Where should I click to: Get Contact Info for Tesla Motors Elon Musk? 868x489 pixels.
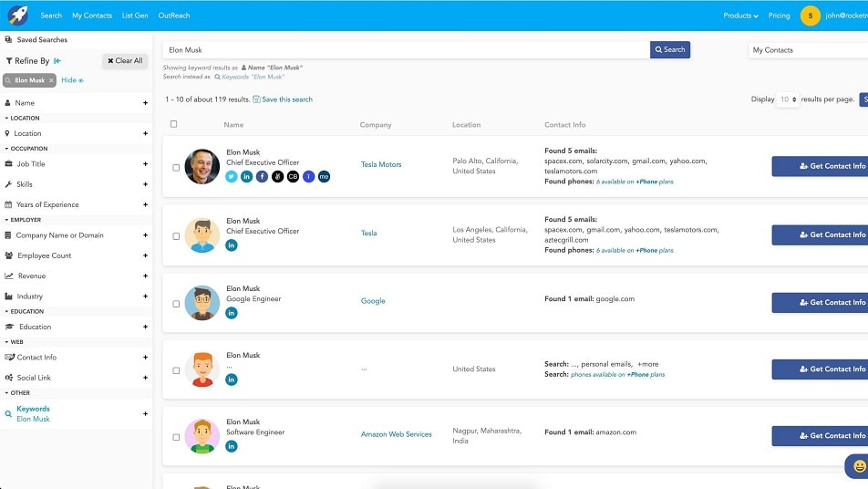click(820, 166)
